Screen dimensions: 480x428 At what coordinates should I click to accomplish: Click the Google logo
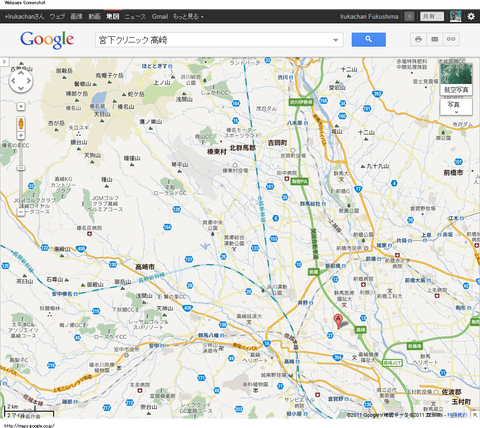pyautogui.click(x=47, y=40)
